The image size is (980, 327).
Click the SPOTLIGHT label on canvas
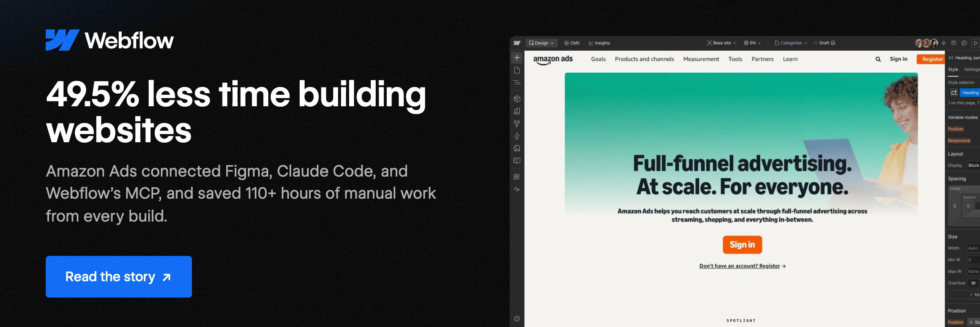pos(741,320)
